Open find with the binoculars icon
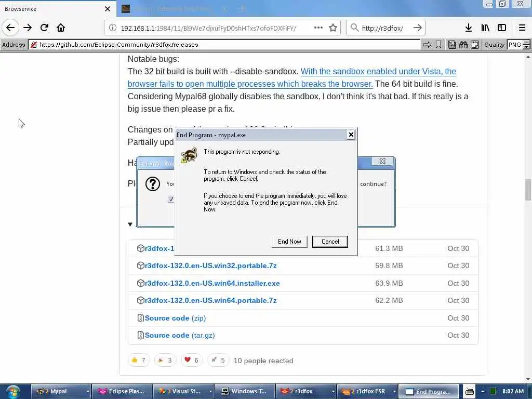Screen dimensions: 532x399 [x=463, y=45]
